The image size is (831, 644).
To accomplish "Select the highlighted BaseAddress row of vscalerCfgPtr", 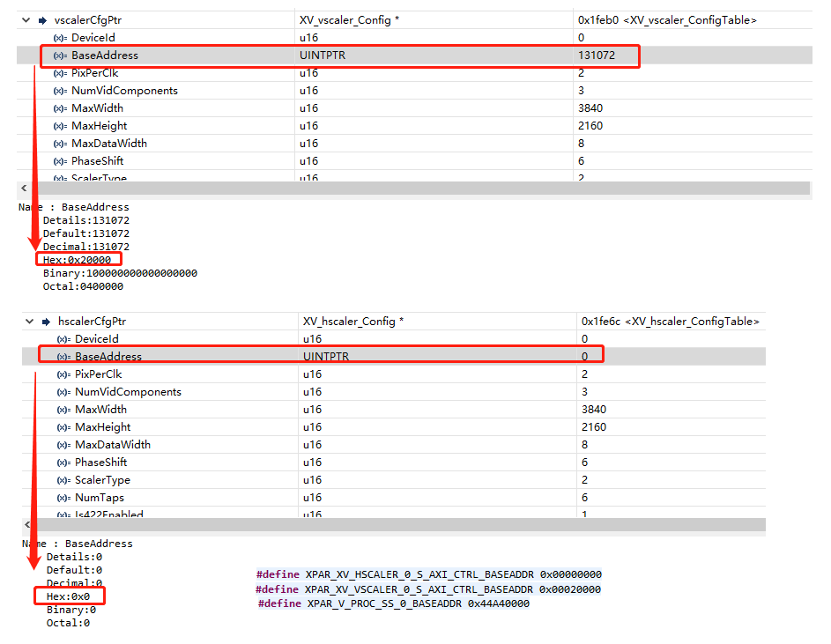I will click(x=176, y=55).
